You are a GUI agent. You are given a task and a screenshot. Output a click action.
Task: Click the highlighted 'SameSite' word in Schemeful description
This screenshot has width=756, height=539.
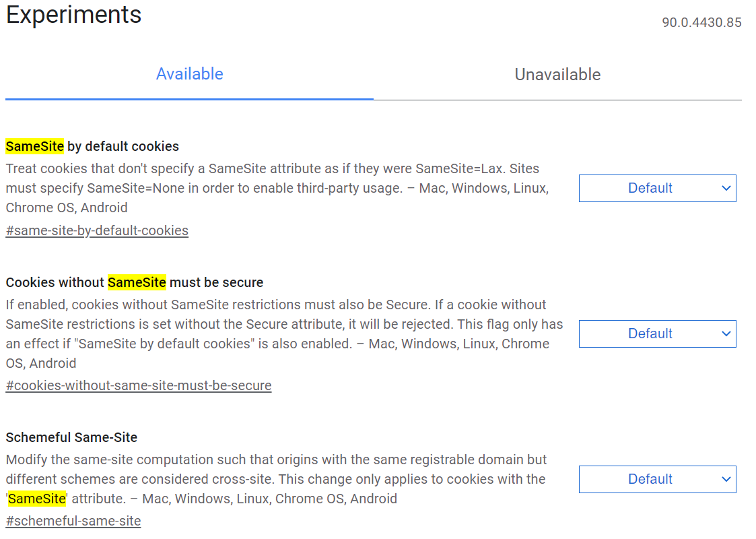(37, 499)
